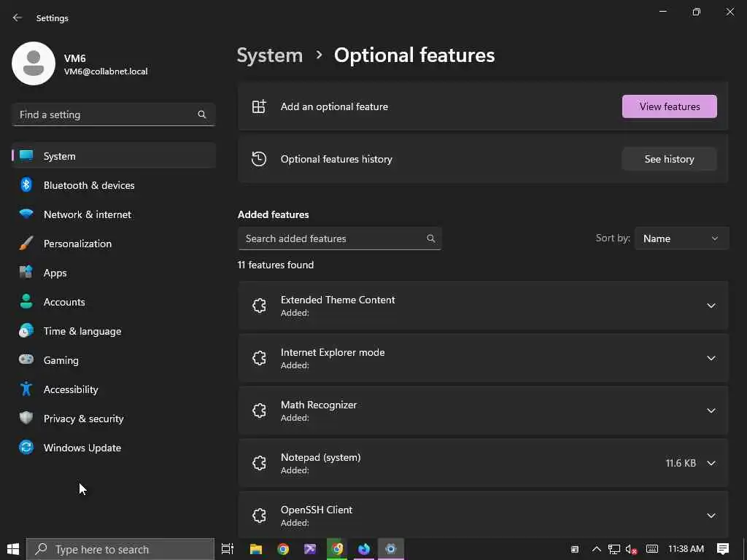Navigate to System in the breadcrumb
Image resolution: width=747 pixels, height=560 pixels.
coord(270,55)
